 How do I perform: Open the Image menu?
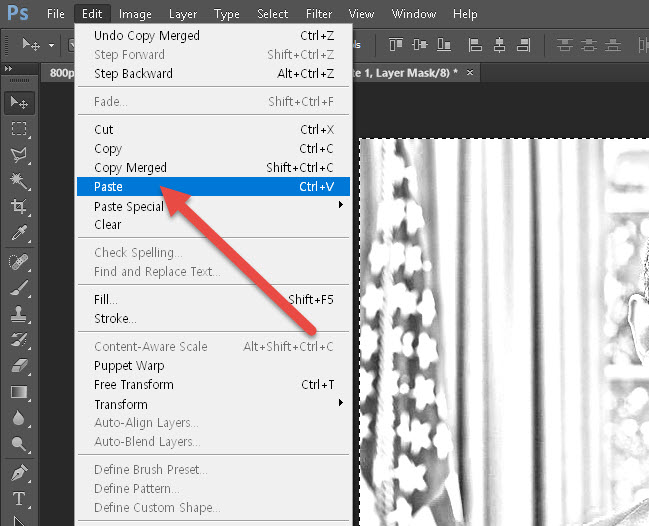coord(135,14)
